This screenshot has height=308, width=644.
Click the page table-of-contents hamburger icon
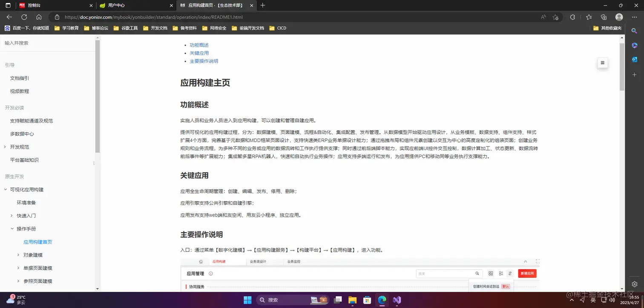602,62
